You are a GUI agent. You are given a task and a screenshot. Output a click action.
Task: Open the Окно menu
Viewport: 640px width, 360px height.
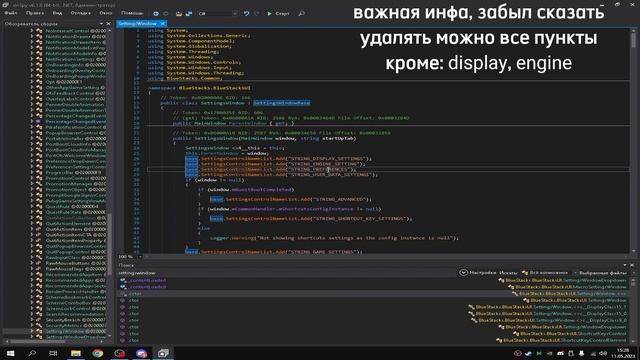(106, 13)
